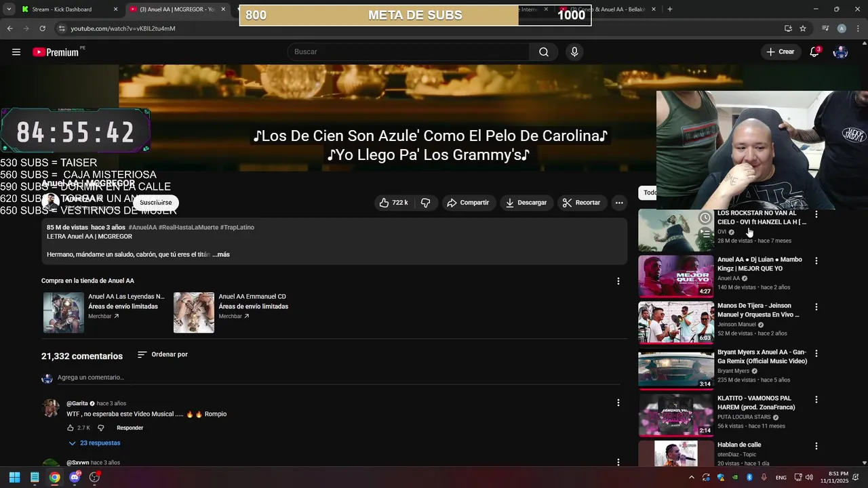Viewport: 868px width, 488px height.
Task: Open Windows Start menu
Action: (x=14, y=477)
